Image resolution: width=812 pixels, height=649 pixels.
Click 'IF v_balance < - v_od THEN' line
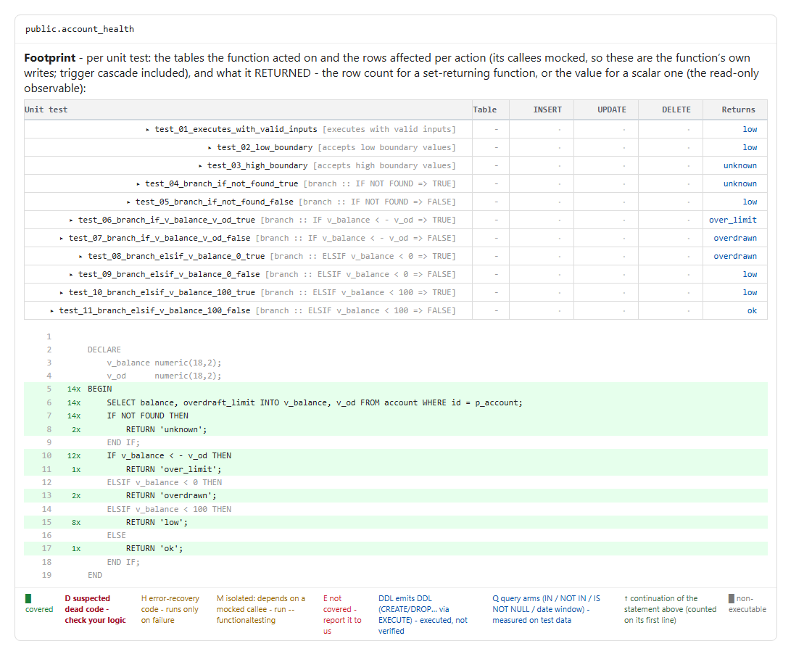pos(170,456)
